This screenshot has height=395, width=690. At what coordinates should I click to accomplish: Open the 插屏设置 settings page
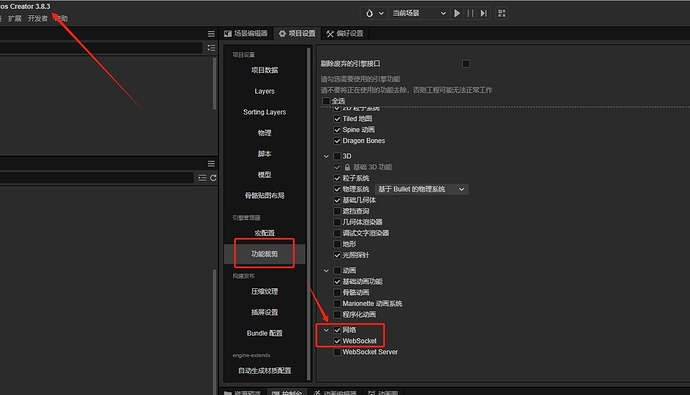(x=264, y=312)
